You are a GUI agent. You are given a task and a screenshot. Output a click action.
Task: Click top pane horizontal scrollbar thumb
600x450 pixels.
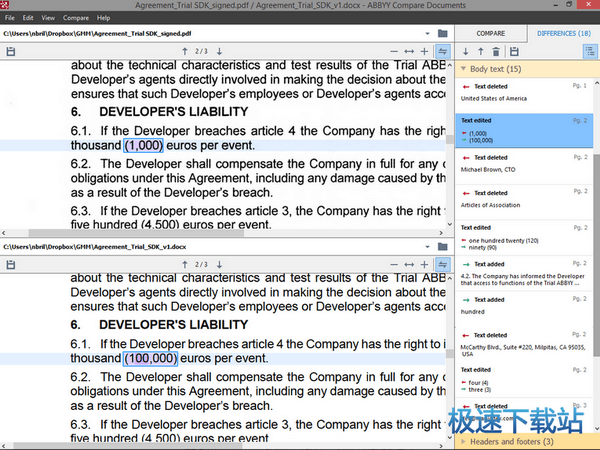coord(136,233)
